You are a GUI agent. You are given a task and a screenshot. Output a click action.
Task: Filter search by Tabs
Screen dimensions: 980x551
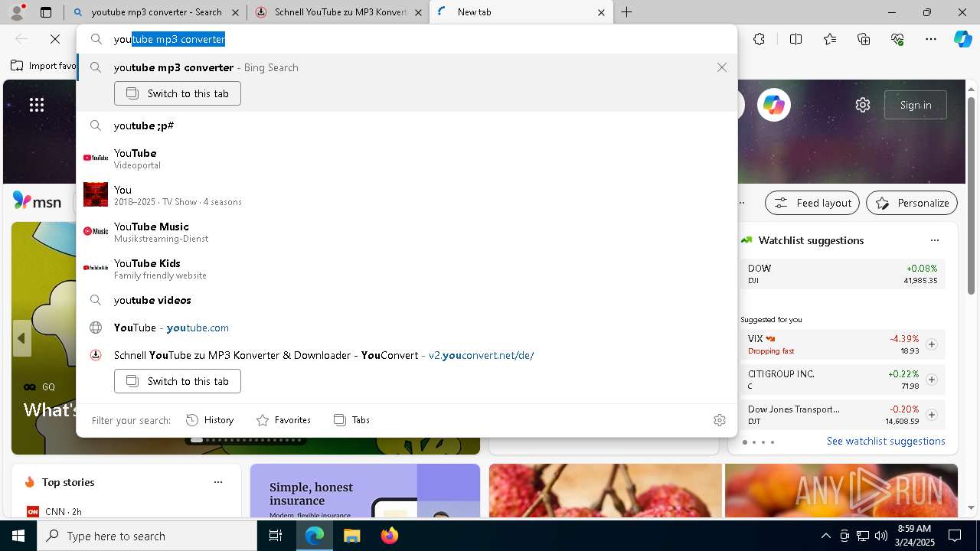pos(352,419)
